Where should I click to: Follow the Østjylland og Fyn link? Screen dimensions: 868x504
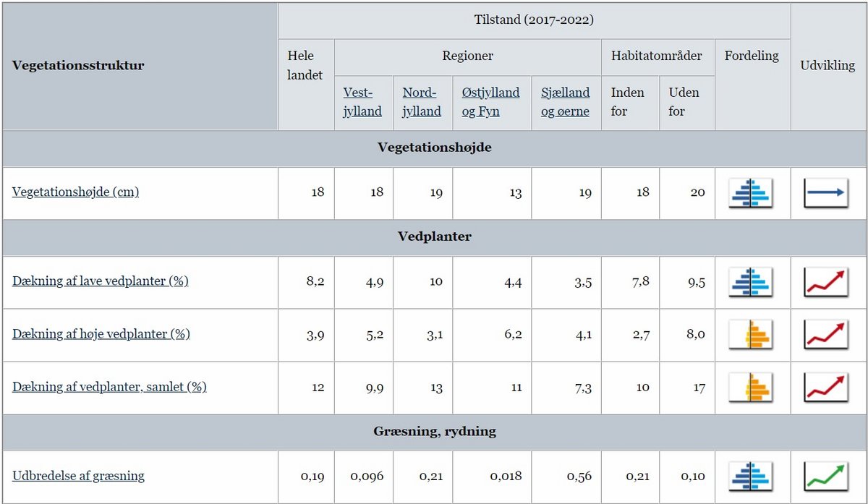point(490,102)
